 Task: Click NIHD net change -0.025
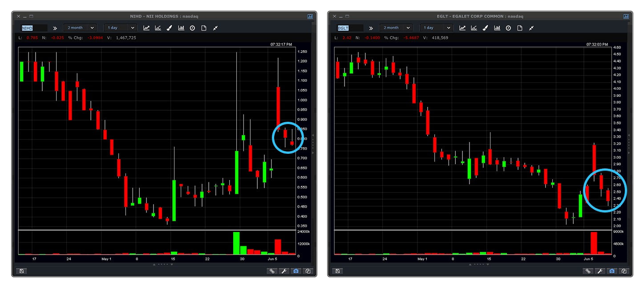pyautogui.click(x=58, y=38)
